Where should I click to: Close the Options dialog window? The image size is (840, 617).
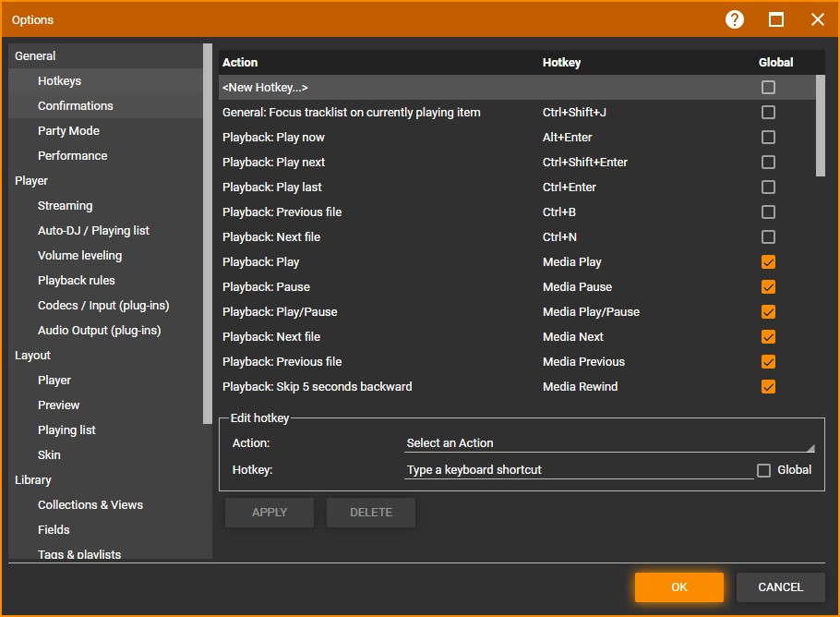click(x=817, y=19)
